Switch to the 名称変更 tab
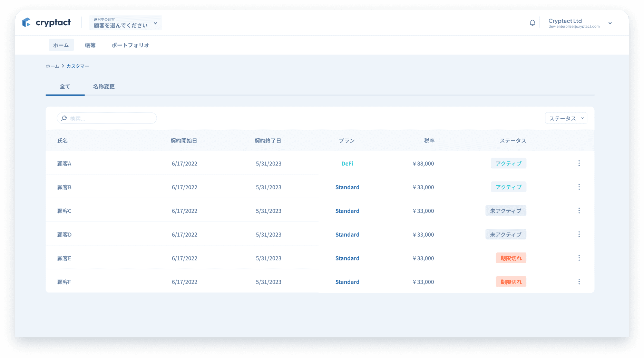644x358 pixels. (104, 87)
